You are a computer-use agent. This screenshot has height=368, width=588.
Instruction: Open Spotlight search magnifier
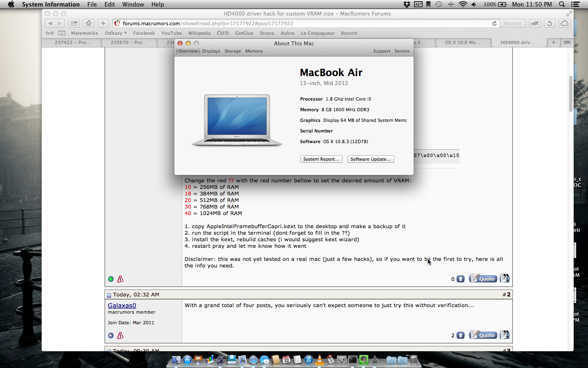point(562,4)
